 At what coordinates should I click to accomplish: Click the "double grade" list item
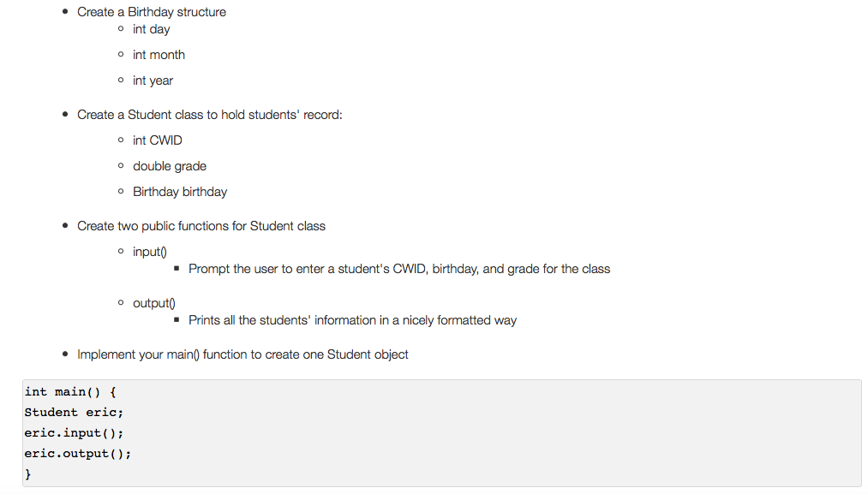click(170, 166)
